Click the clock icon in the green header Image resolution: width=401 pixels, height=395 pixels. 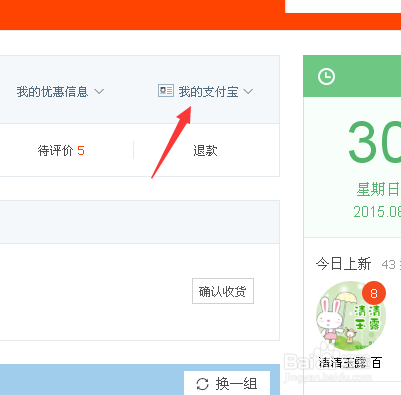[326, 77]
